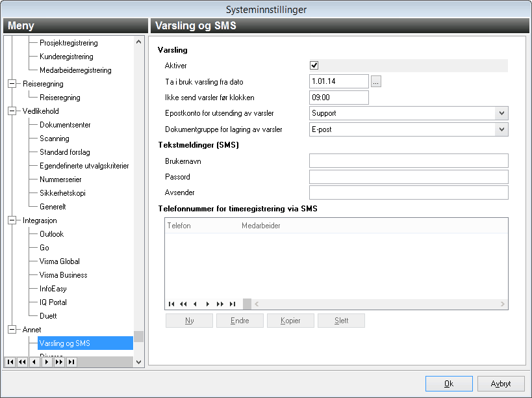Uncheck the Aktiver checkbox
The height and width of the screenshot is (398, 532).
click(314, 65)
